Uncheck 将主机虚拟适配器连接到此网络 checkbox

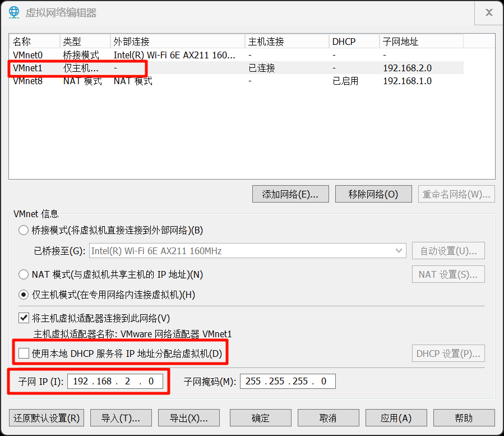point(24,318)
